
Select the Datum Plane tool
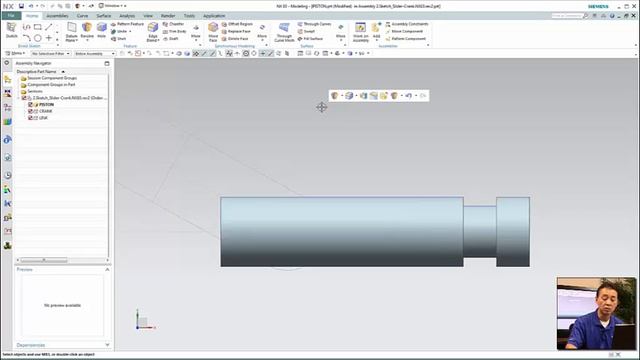pos(71,32)
